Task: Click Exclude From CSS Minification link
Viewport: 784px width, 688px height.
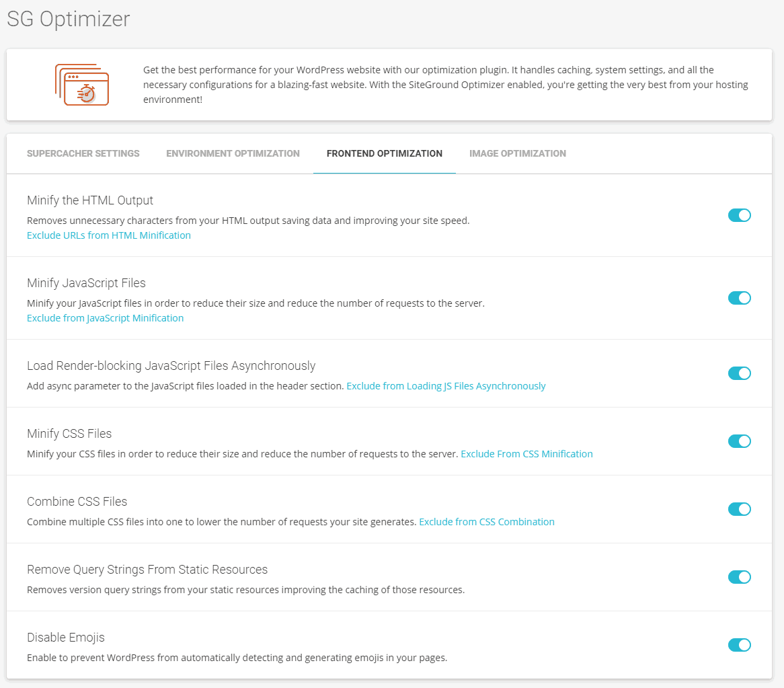Action: coord(526,454)
